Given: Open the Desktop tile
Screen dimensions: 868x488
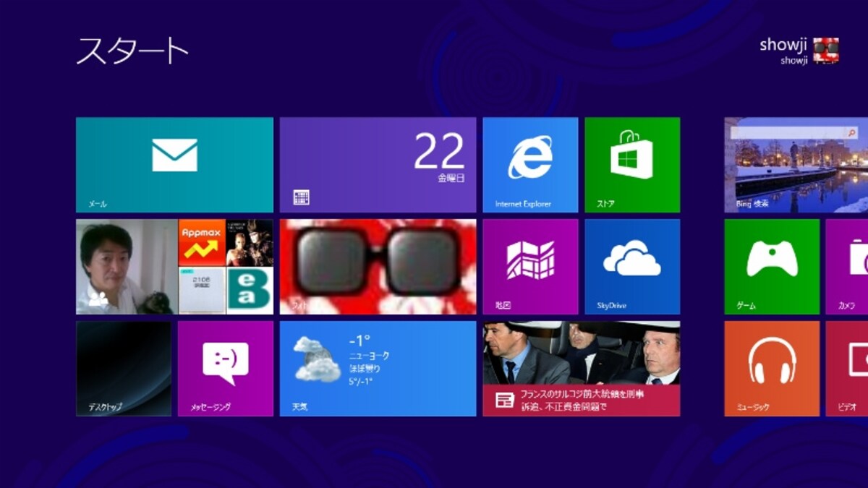Looking at the screenshot, I should point(124,369).
